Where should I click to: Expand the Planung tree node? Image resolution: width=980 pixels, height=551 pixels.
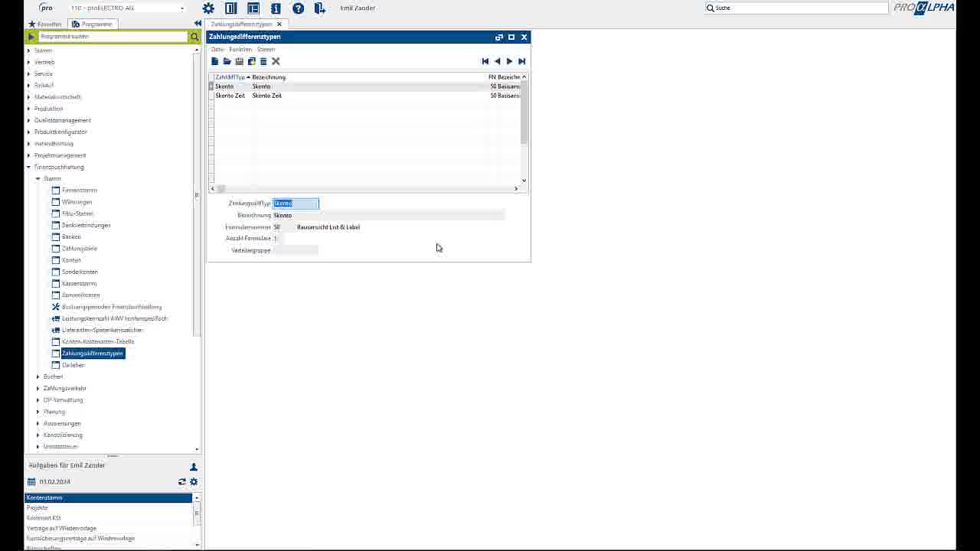[38, 412]
